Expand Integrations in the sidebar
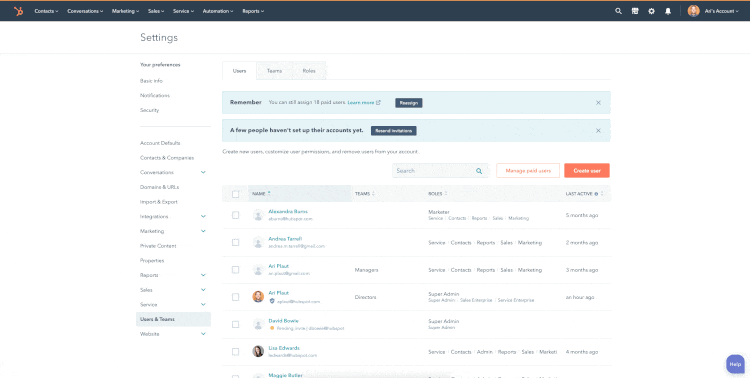 (203, 216)
